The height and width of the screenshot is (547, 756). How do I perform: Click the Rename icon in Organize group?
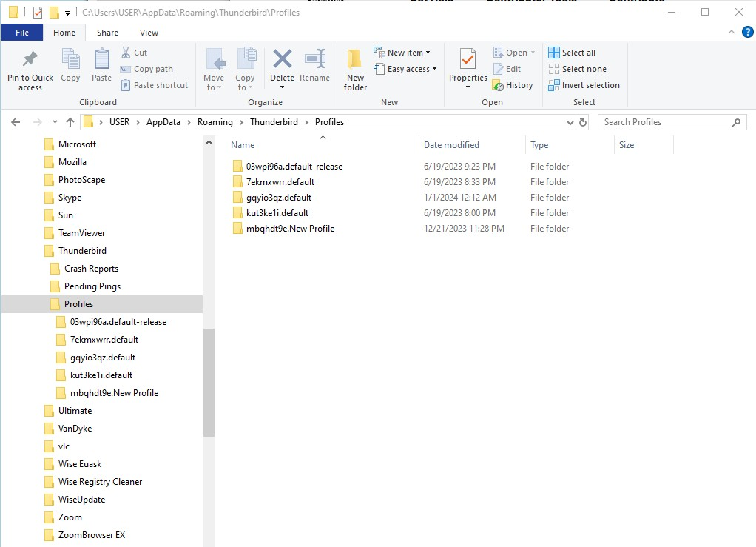(315, 61)
